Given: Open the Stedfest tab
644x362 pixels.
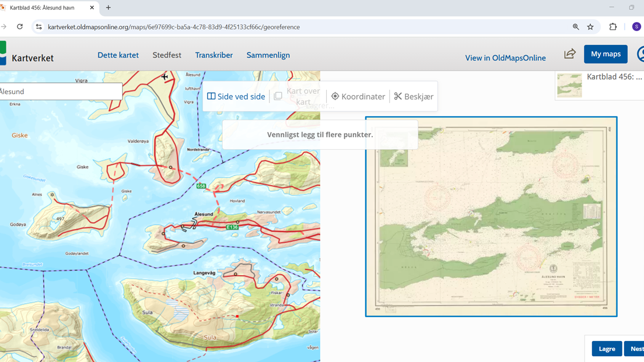Looking at the screenshot, I should pyautogui.click(x=167, y=55).
